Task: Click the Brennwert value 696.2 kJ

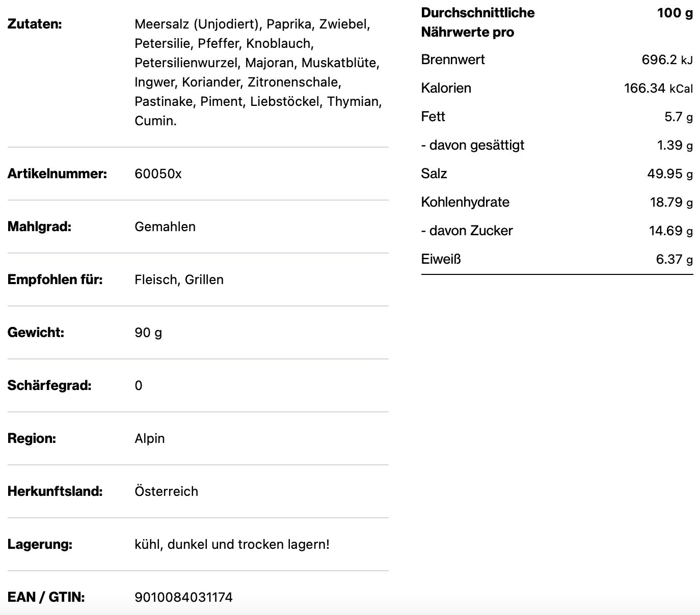Action: 667,60
